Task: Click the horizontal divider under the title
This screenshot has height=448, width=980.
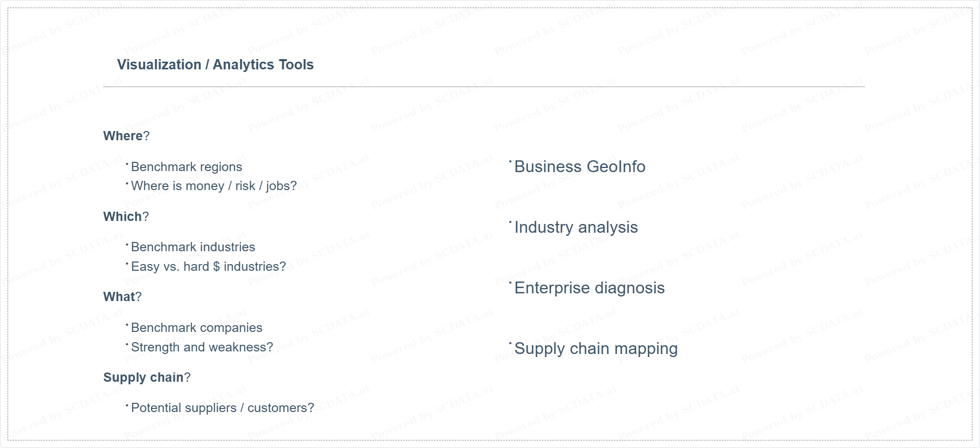Action: pyautogui.click(x=483, y=87)
